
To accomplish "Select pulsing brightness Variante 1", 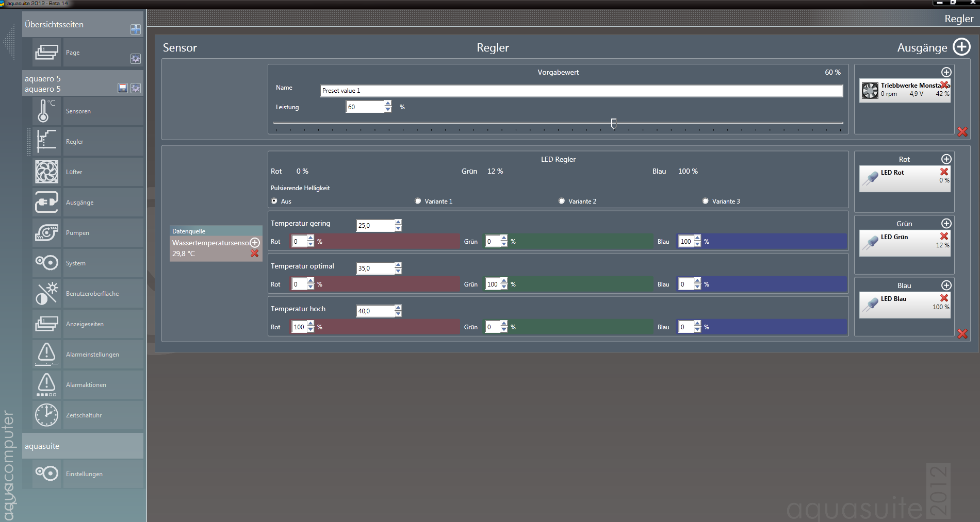I will point(418,201).
